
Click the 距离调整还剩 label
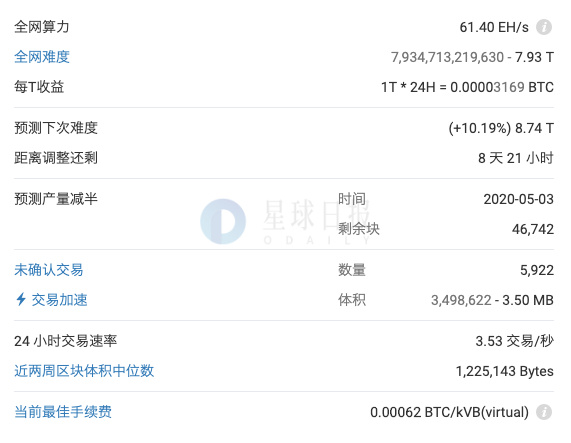[56, 158]
